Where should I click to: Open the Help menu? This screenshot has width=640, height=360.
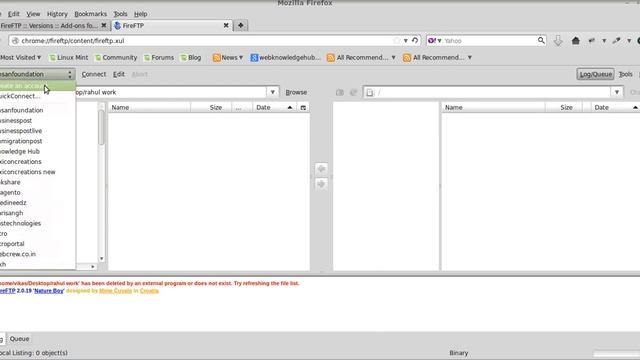(140, 14)
